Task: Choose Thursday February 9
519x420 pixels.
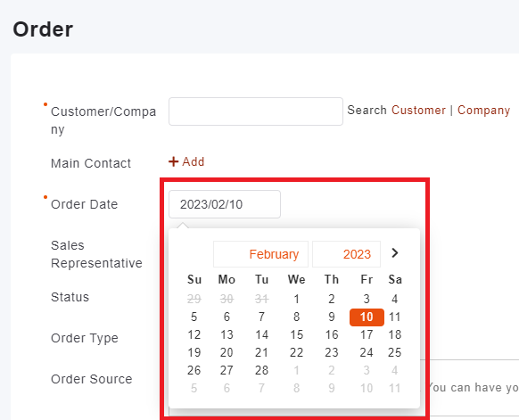Action: pyautogui.click(x=332, y=317)
